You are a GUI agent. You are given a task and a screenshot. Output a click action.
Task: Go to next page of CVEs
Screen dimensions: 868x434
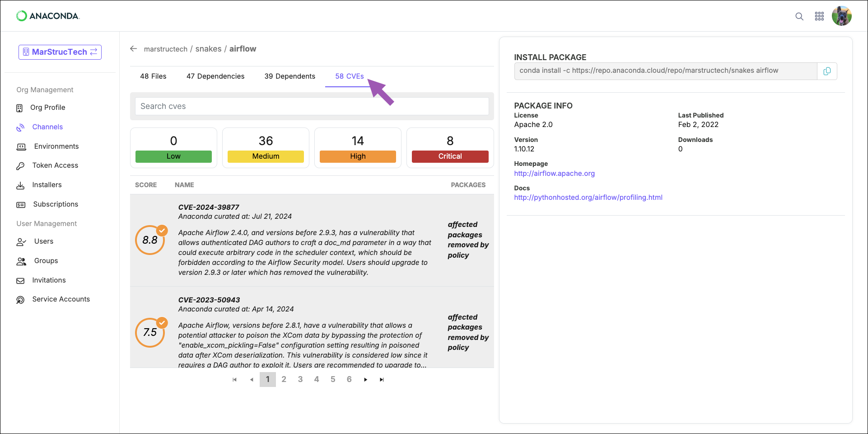pyautogui.click(x=366, y=380)
